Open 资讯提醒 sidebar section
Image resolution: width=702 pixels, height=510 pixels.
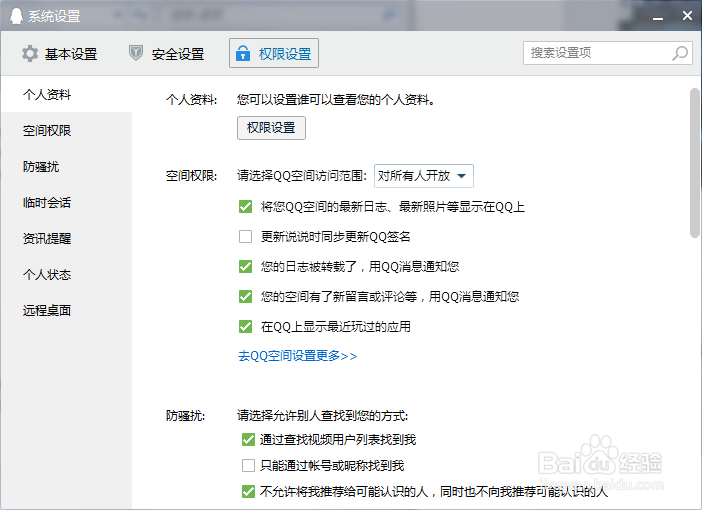pyautogui.click(x=66, y=239)
